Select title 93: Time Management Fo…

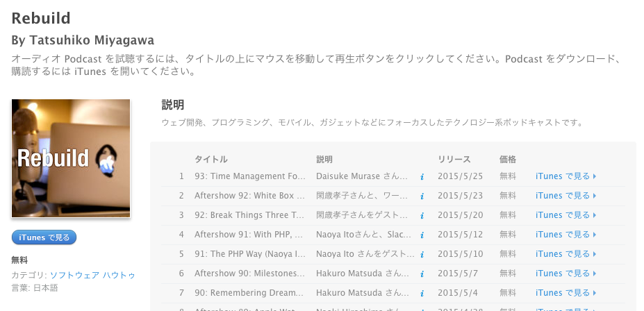pyautogui.click(x=249, y=176)
